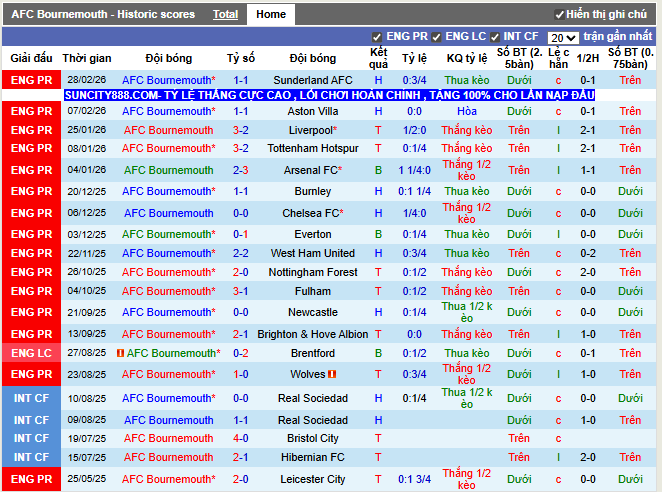Click ENG LC league cell for 27/08/25
This screenshot has width=662, height=492.
(x=31, y=353)
